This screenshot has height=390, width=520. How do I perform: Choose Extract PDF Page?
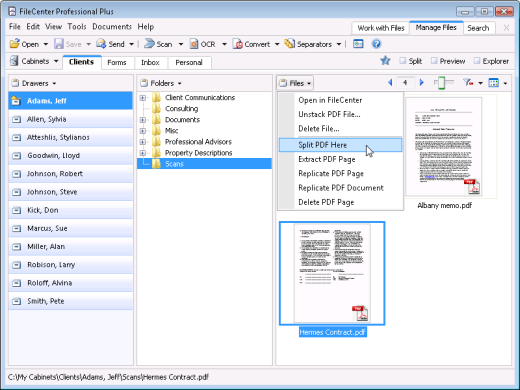point(340,159)
